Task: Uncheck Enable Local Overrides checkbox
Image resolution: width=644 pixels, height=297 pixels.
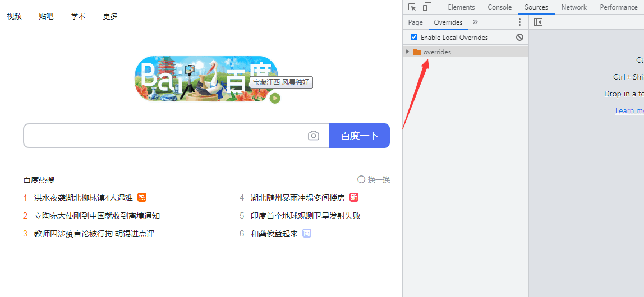Action: pos(414,38)
